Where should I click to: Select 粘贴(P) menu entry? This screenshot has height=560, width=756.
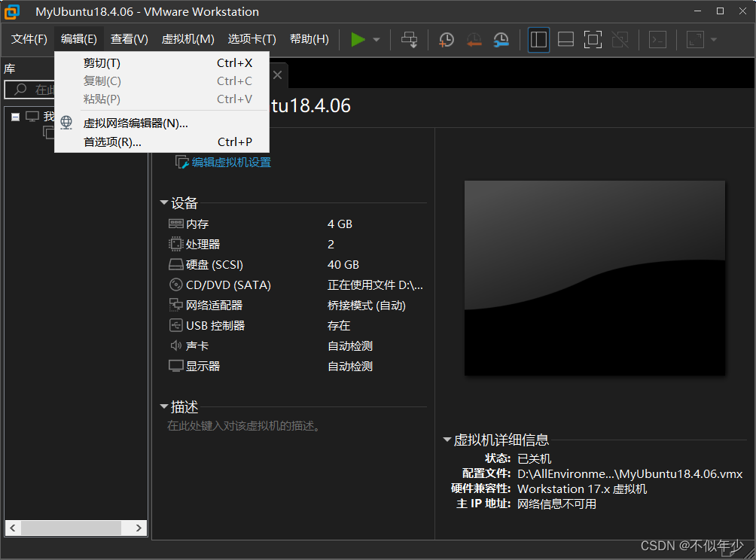[x=162, y=99]
